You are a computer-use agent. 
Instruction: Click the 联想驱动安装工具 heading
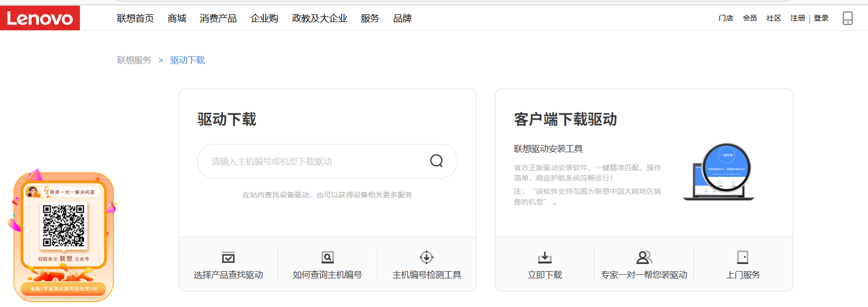(x=548, y=149)
